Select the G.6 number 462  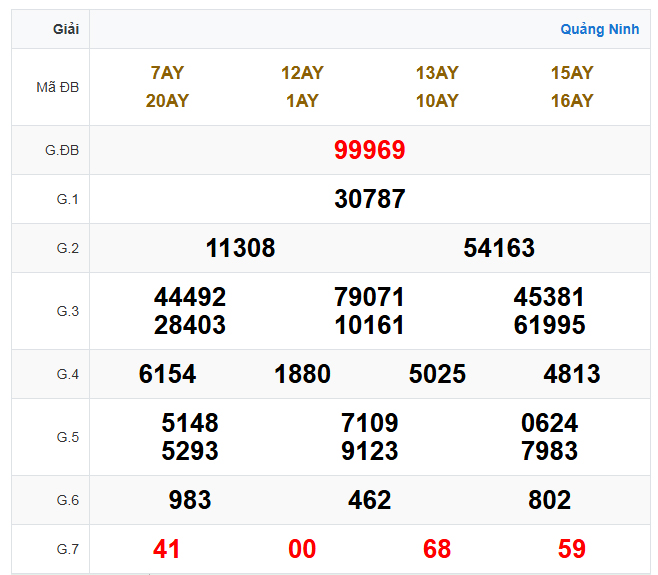[x=369, y=500]
